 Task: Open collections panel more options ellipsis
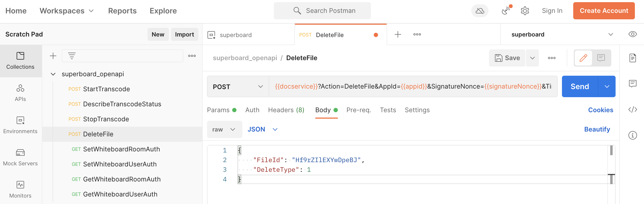(192, 56)
